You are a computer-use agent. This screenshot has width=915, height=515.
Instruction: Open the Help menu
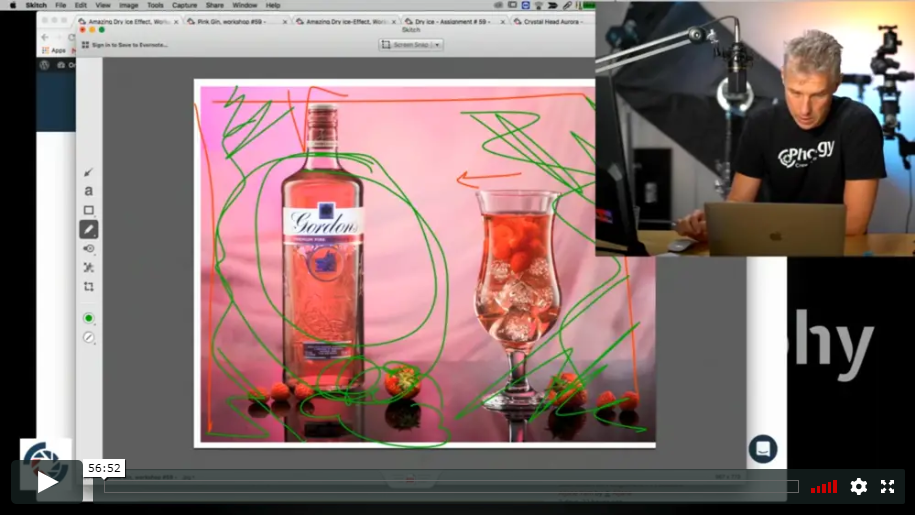(x=273, y=5)
